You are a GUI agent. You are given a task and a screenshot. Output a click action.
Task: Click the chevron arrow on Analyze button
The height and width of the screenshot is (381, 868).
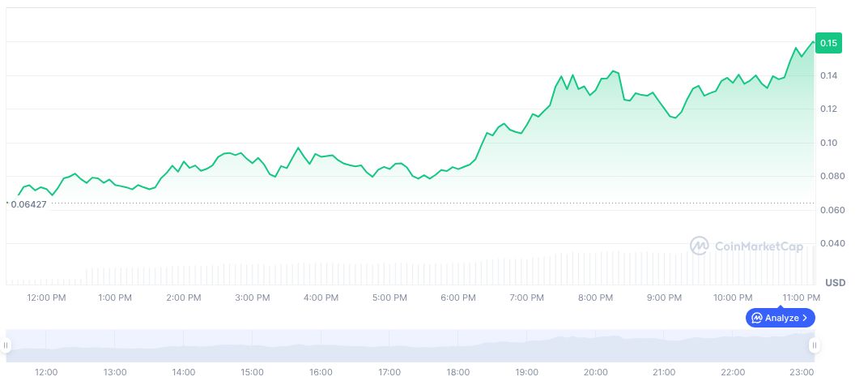click(x=805, y=318)
